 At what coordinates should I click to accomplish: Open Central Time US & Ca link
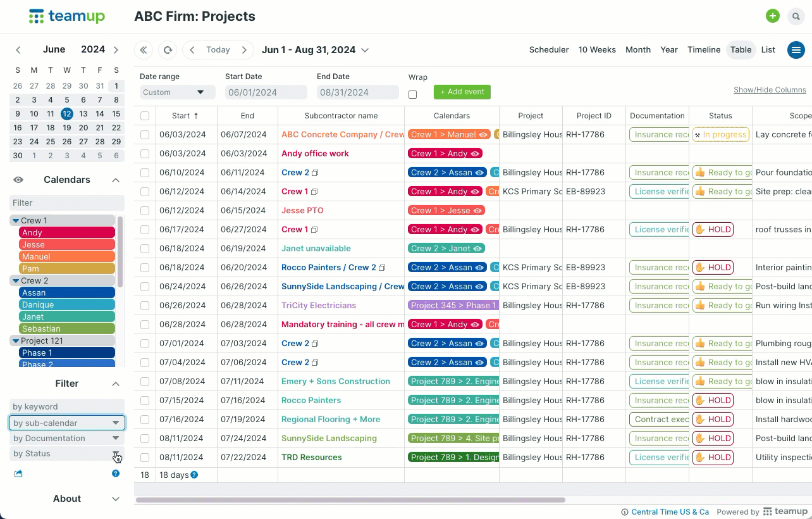[x=670, y=512]
